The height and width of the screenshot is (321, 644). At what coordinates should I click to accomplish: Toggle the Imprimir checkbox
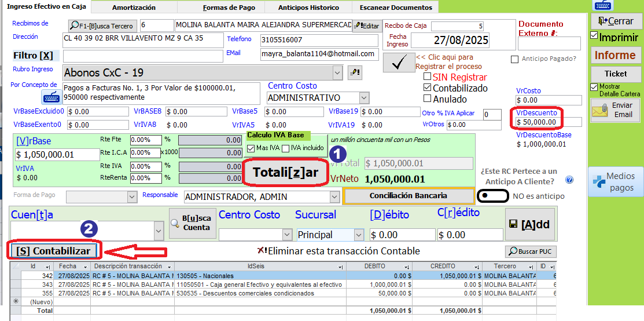[x=594, y=36]
